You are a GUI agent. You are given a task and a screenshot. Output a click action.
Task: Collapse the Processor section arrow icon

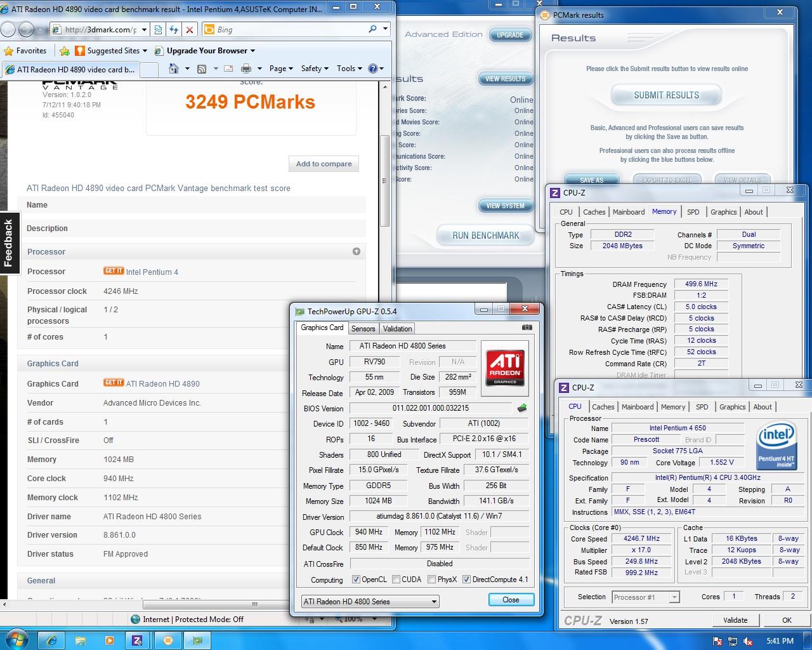pyautogui.click(x=357, y=251)
